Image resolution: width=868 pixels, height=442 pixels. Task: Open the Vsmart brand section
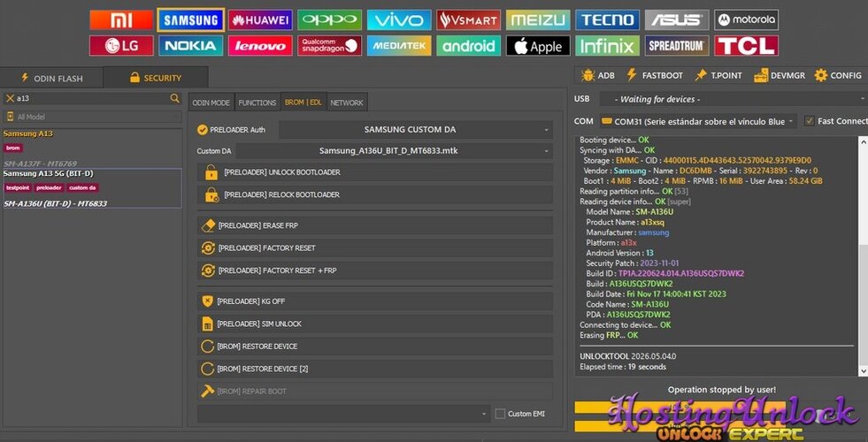pyautogui.click(x=468, y=20)
